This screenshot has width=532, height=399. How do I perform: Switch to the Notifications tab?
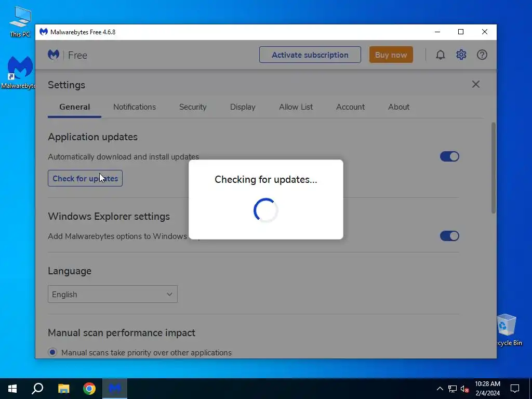(x=135, y=107)
